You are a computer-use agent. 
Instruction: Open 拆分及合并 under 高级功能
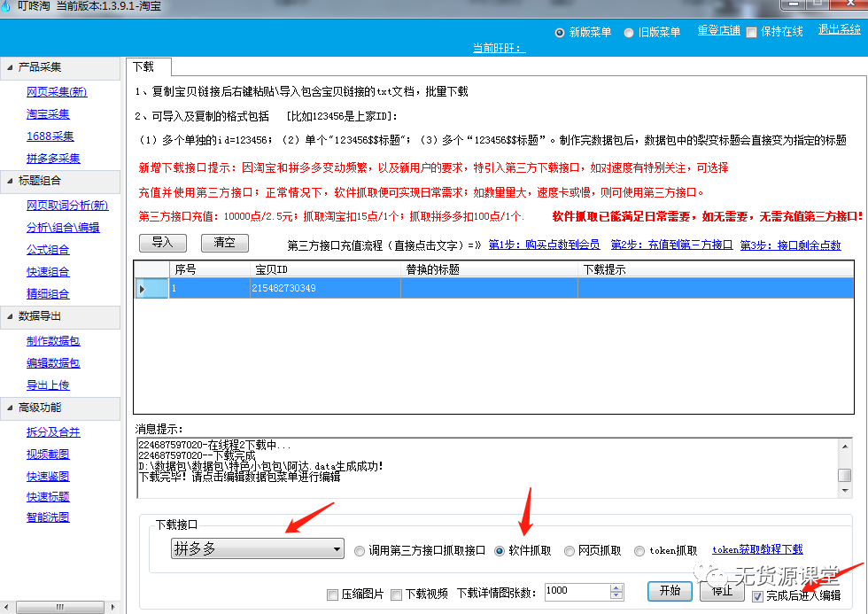click(x=53, y=432)
